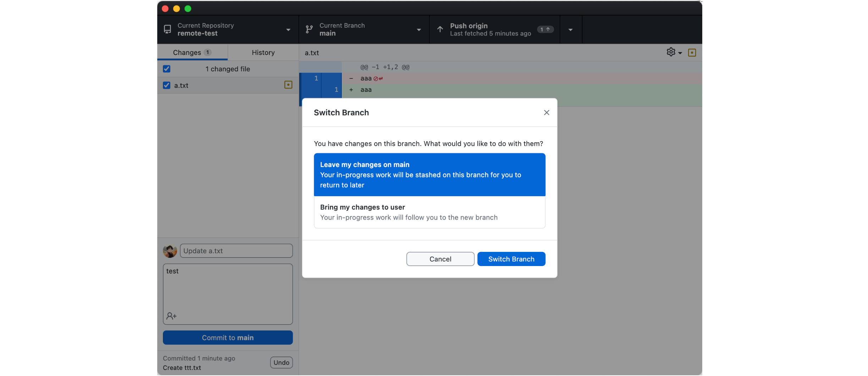
Task: Click the repository icon in toolbar
Action: click(x=167, y=29)
